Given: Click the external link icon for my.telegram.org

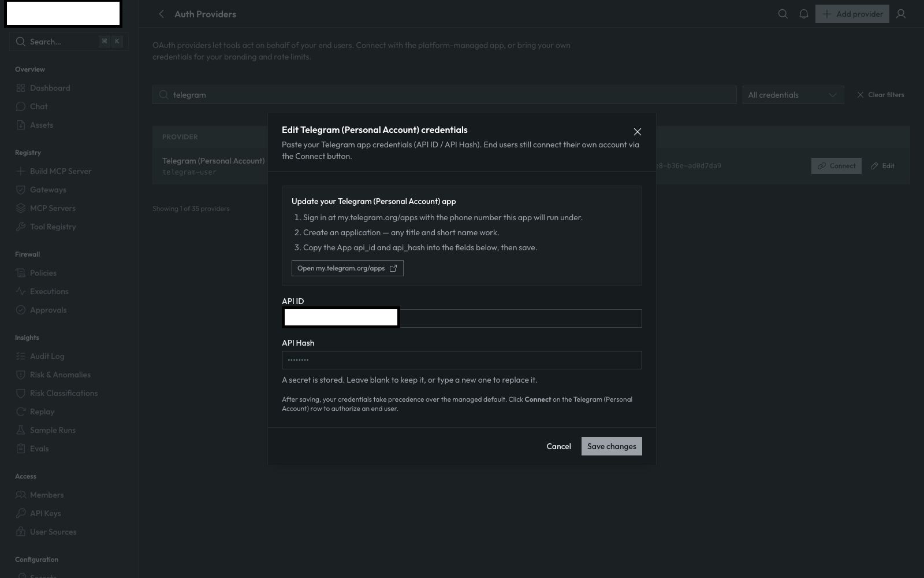Looking at the screenshot, I should click(393, 268).
